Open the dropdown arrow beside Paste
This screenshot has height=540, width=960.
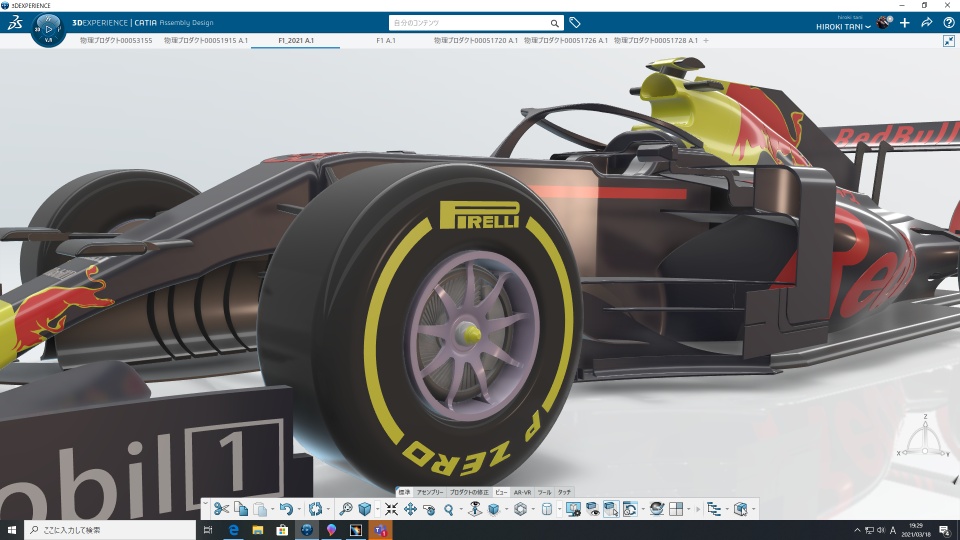tap(272, 509)
